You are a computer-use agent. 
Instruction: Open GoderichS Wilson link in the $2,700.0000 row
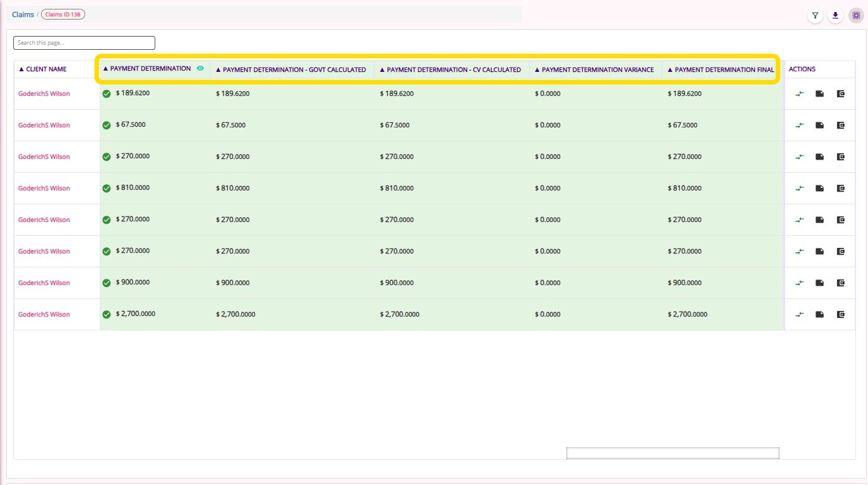tap(44, 315)
